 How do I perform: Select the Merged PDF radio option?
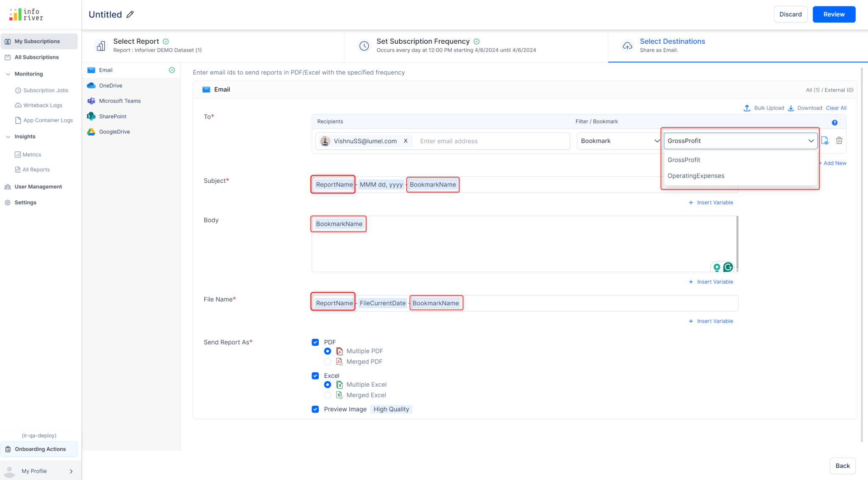(x=328, y=362)
